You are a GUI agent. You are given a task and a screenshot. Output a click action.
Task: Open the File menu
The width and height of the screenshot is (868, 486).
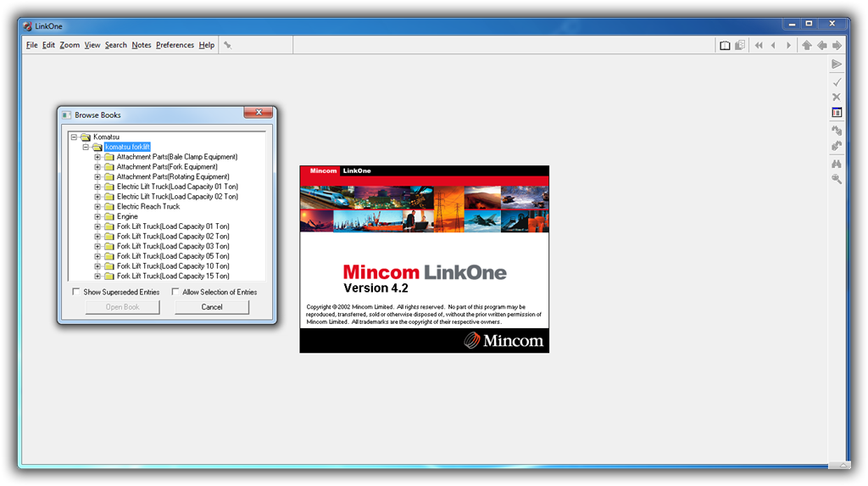[31, 46]
